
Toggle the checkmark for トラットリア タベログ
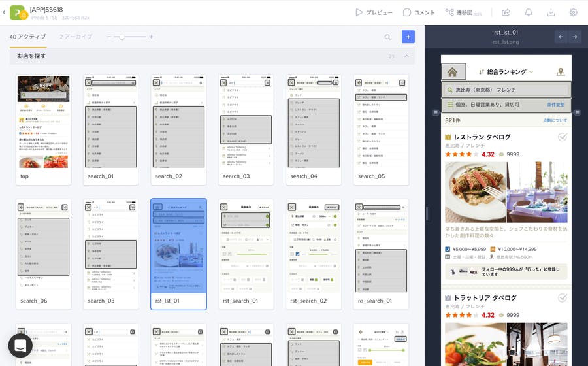click(562, 298)
